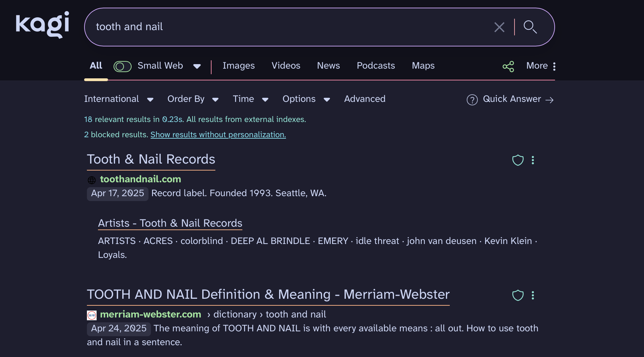Screen dimensions: 644x357
Task: Click the green share icon
Action: point(508,67)
